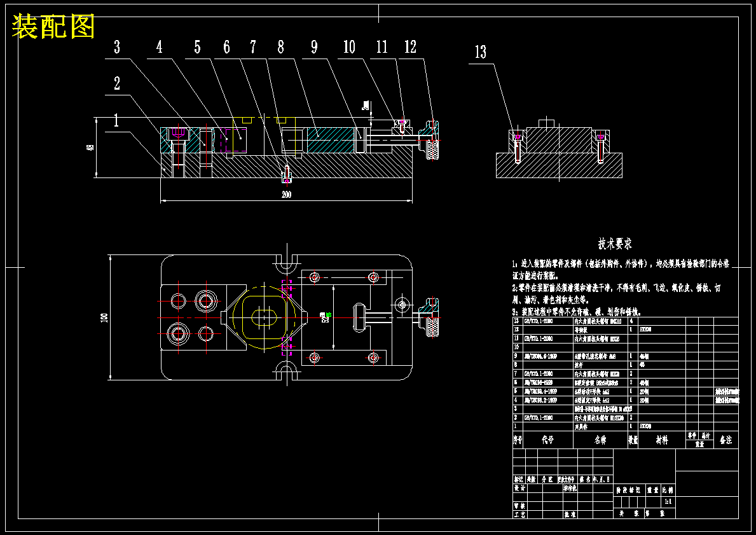Image resolution: width=756 pixels, height=535 pixels.
Task: Select part balloon number 8 above front view
Action: (280, 47)
